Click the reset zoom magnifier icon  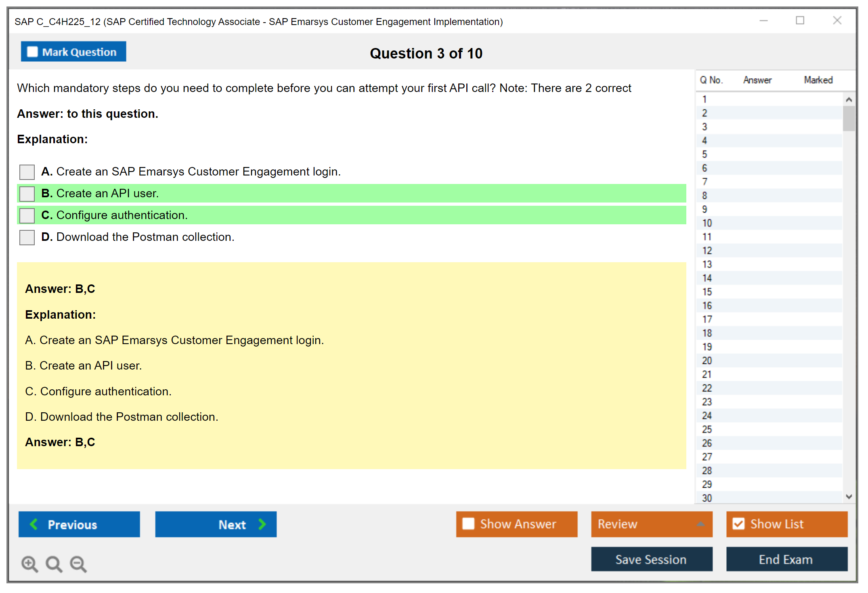53,564
